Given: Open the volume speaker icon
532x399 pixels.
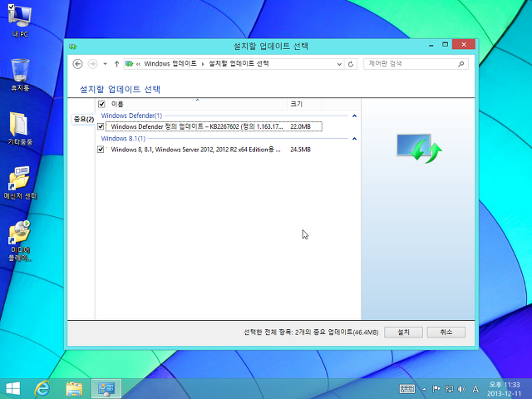Looking at the screenshot, I should pyautogui.click(x=461, y=389).
